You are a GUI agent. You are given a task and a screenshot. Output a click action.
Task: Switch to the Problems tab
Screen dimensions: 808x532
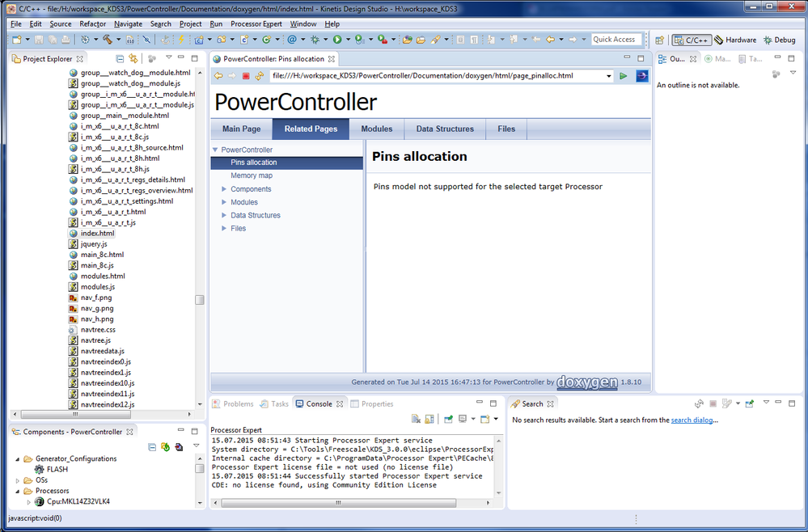pos(233,403)
